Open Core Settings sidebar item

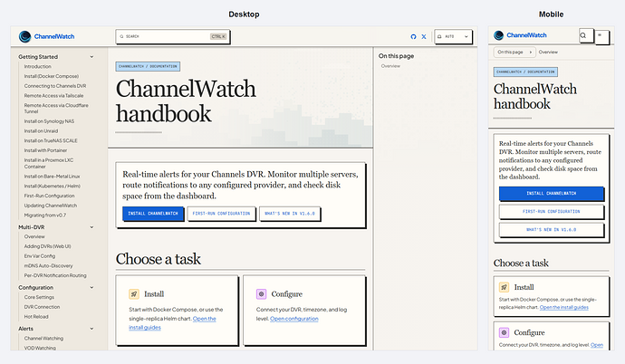(39, 297)
